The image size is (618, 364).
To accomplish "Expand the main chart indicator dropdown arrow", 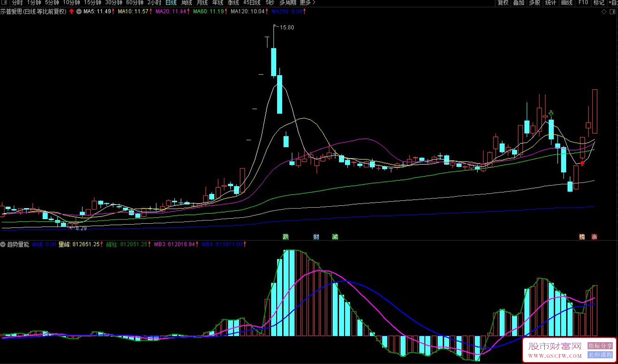I will pos(78,11).
